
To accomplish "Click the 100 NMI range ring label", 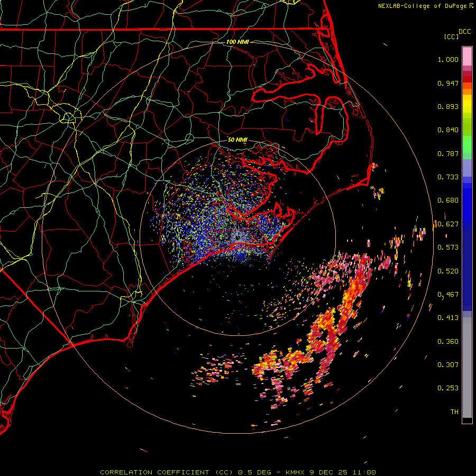I will 237,42.
